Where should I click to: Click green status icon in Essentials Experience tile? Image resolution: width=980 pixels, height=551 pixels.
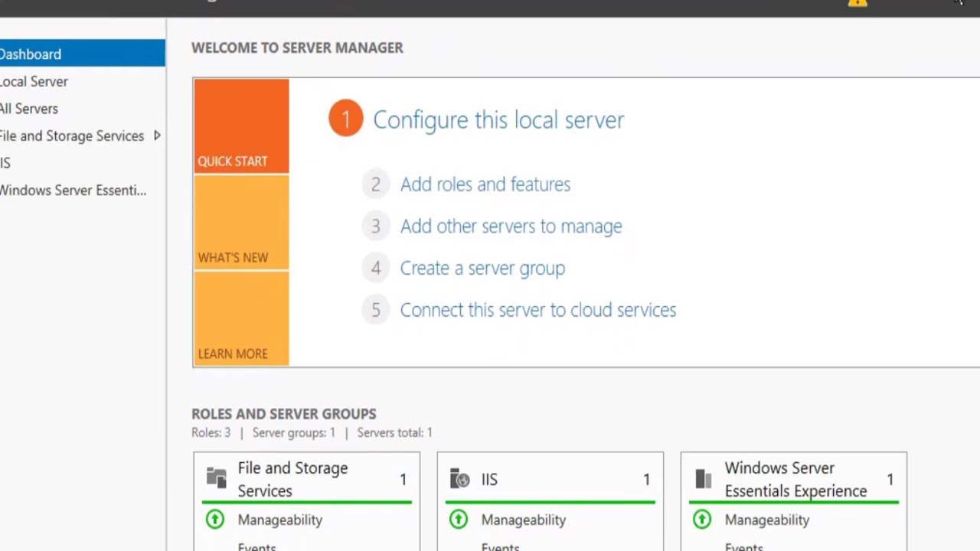(702, 520)
